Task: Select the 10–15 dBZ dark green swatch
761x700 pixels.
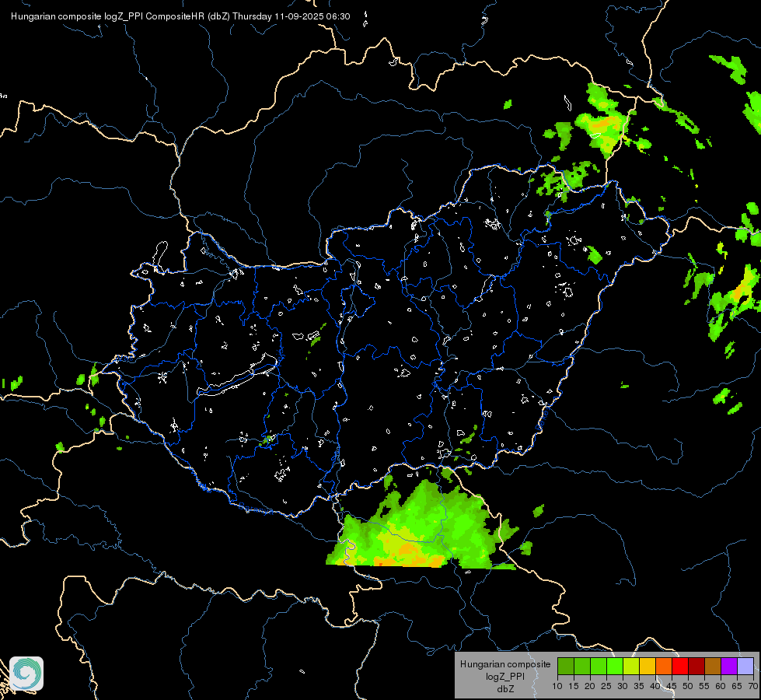Action: point(566,666)
